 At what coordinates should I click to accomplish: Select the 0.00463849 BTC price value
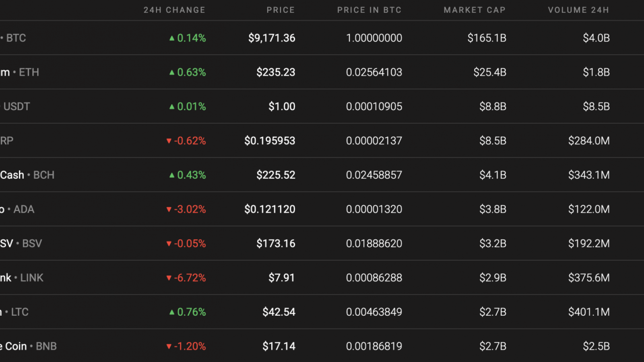pos(374,312)
